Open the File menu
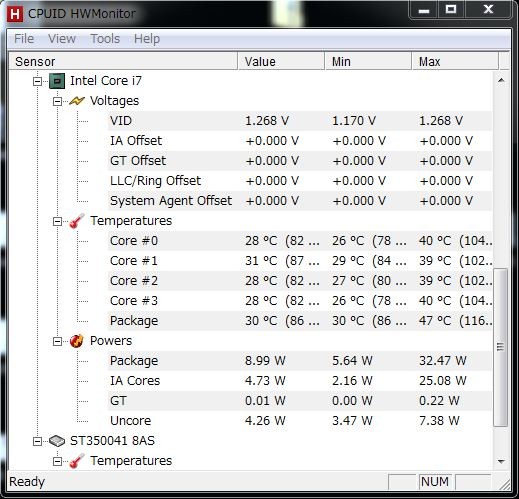 [x=24, y=39]
